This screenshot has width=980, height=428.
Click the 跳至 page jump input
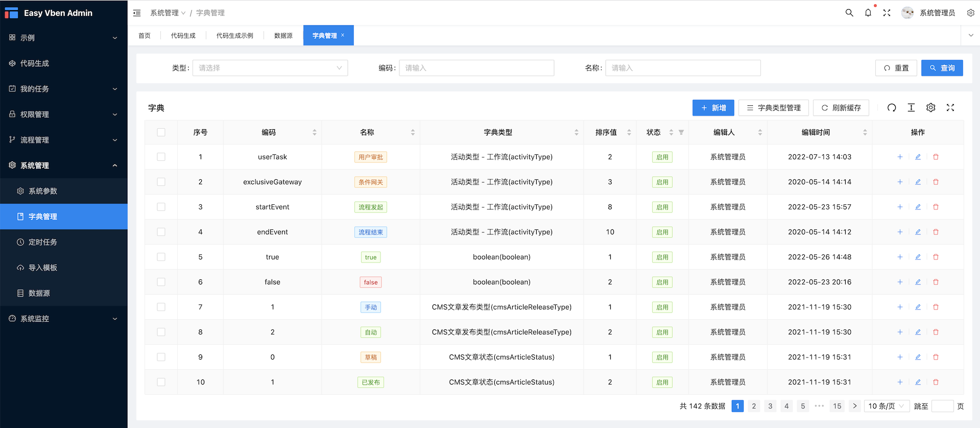(943, 406)
